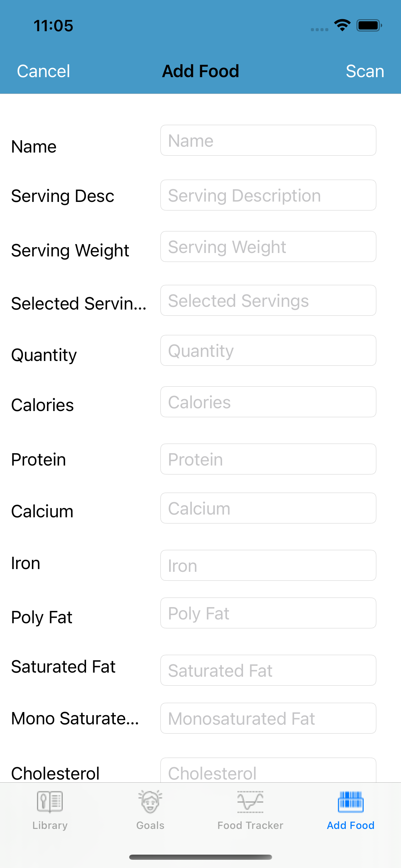
Task: Focus the Name text field
Action: click(x=268, y=141)
